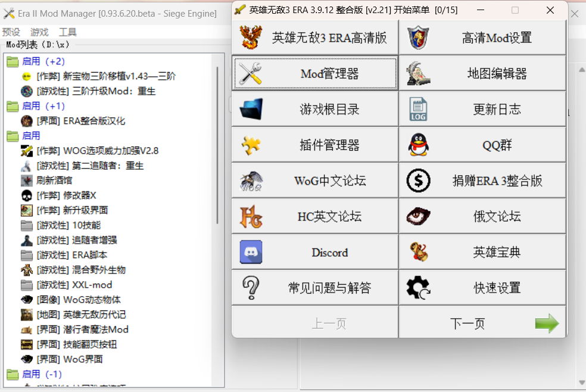Screen dimensions: 586x392
Task: Click the QQ penguin icon
Action: coord(418,145)
